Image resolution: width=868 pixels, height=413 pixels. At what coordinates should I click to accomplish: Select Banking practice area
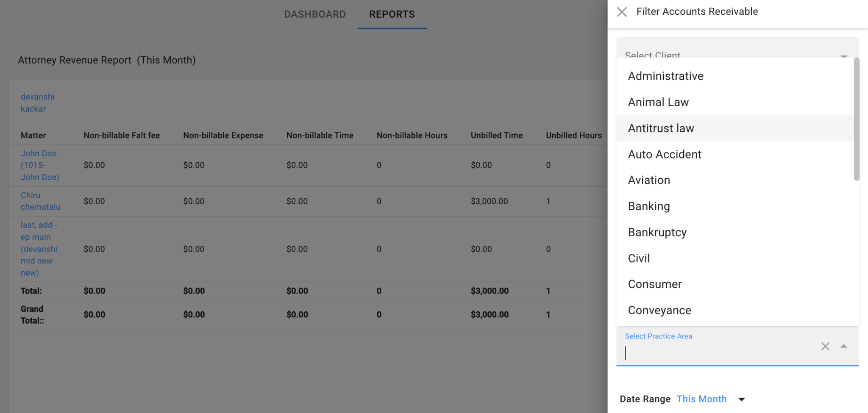[x=649, y=206]
